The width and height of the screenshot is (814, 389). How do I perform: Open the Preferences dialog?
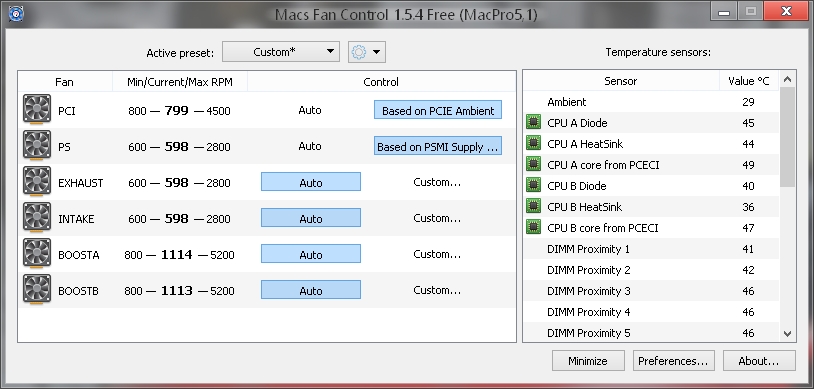(673, 361)
